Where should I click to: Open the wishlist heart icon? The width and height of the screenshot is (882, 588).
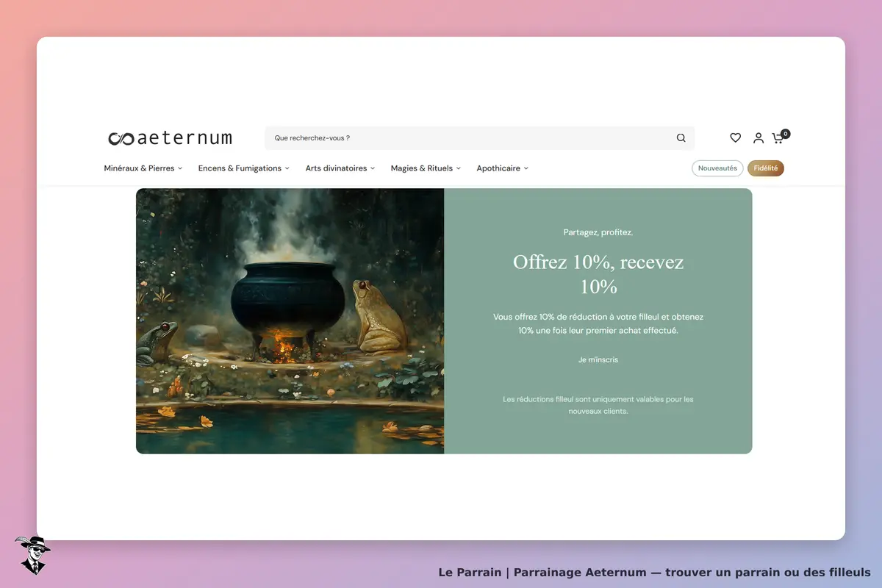(x=735, y=137)
